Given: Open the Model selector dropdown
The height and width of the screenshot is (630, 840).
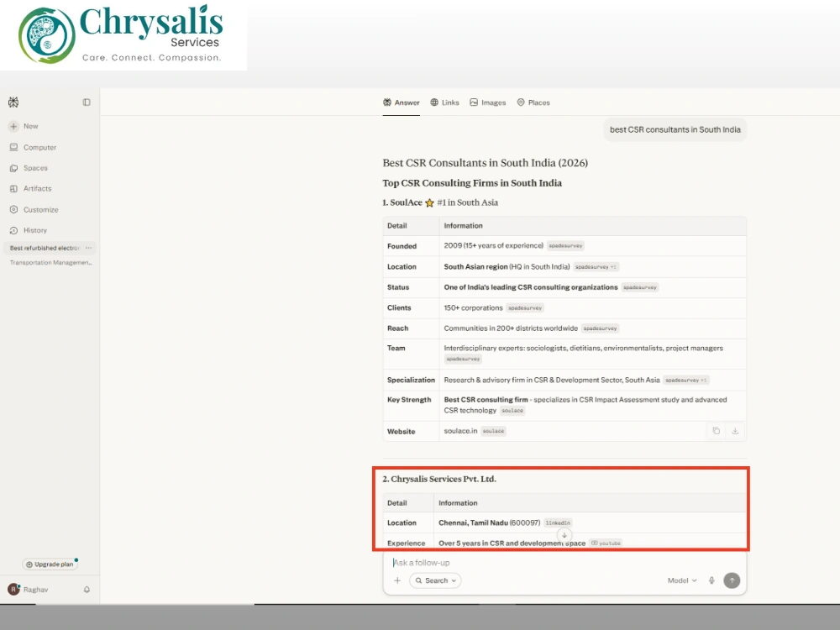Looking at the screenshot, I should [x=681, y=580].
